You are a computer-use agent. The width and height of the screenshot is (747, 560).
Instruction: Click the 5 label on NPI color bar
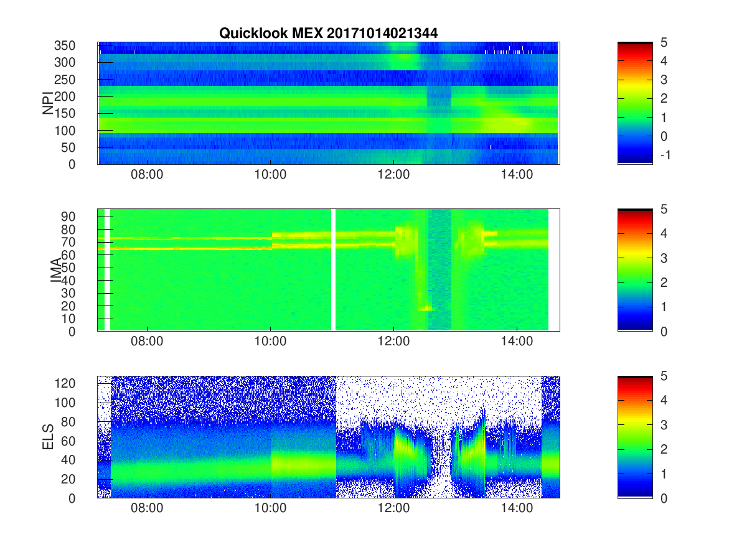click(664, 42)
